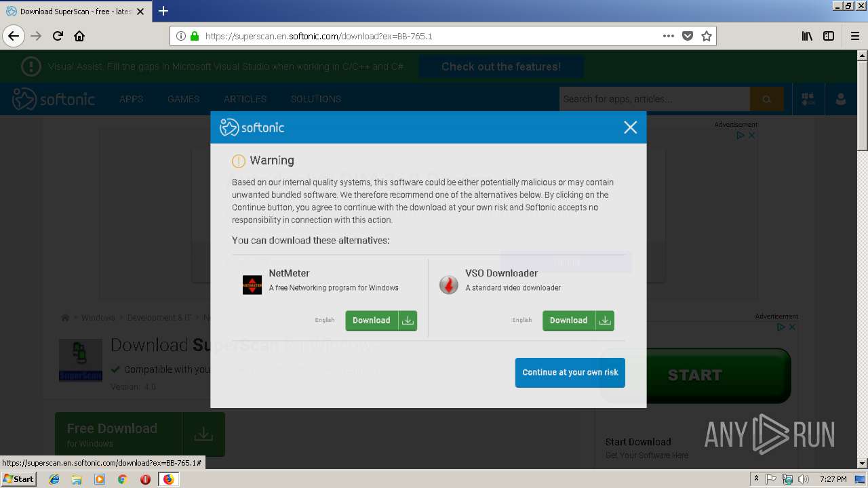Click the breadcrumb home icon

(x=65, y=317)
